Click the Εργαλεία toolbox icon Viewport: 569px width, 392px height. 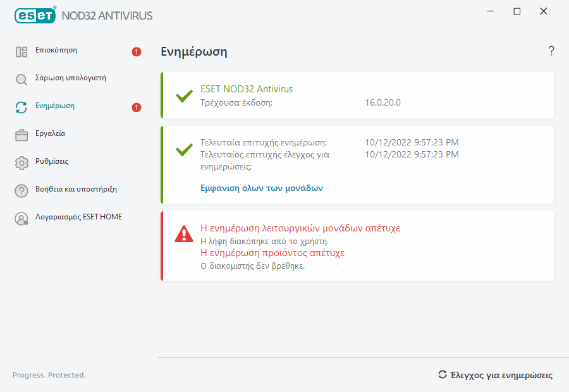pos(21,135)
